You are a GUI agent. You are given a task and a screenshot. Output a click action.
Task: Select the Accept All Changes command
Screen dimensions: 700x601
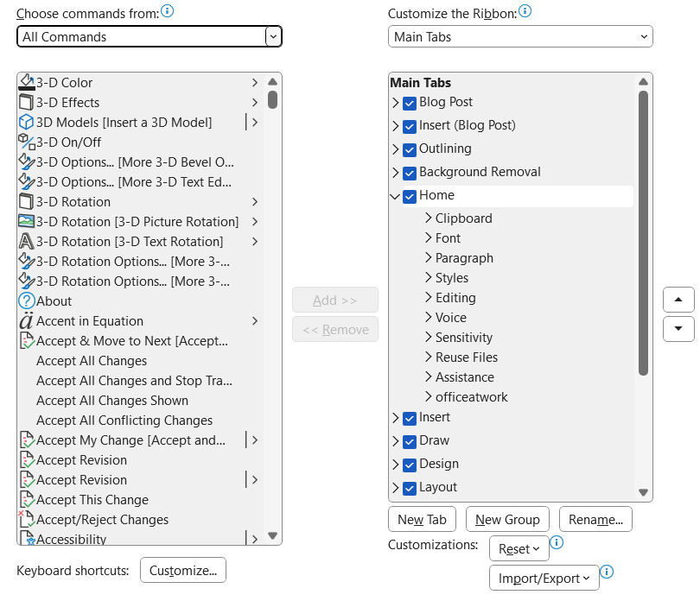pos(92,361)
